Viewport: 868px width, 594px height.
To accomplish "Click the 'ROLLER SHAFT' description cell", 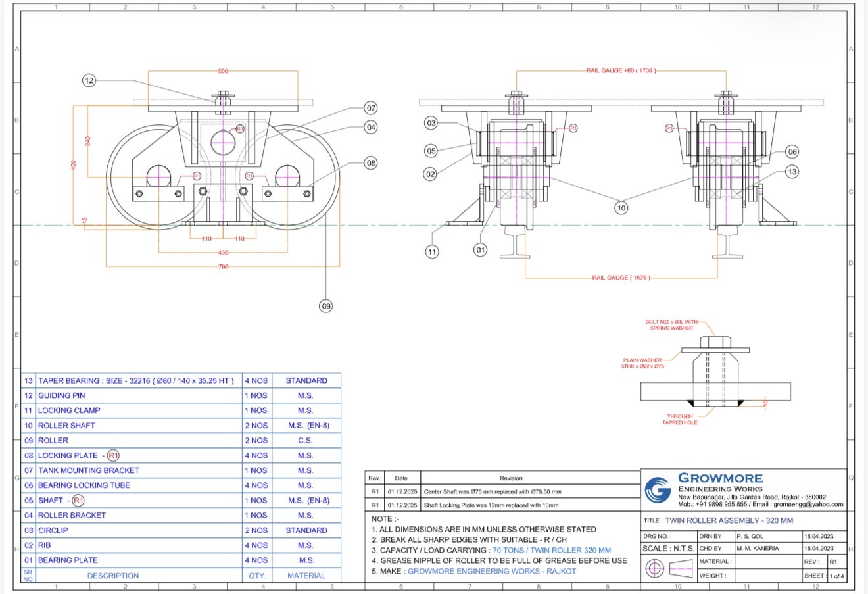I will coord(139,426).
